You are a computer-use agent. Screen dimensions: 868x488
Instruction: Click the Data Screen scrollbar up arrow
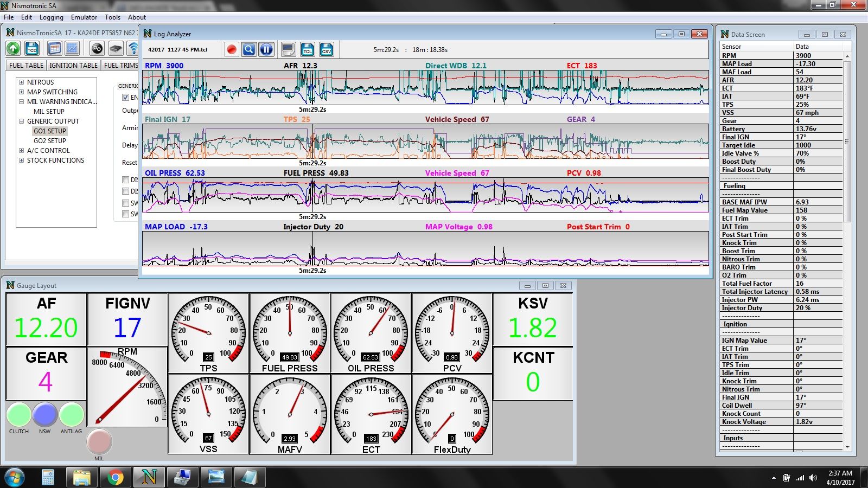847,57
